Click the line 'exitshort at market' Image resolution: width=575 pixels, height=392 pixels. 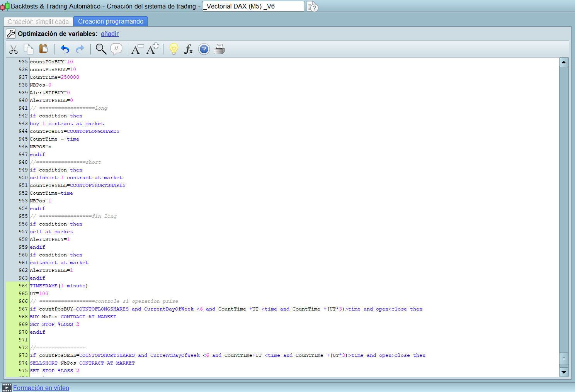pyautogui.click(x=59, y=263)
